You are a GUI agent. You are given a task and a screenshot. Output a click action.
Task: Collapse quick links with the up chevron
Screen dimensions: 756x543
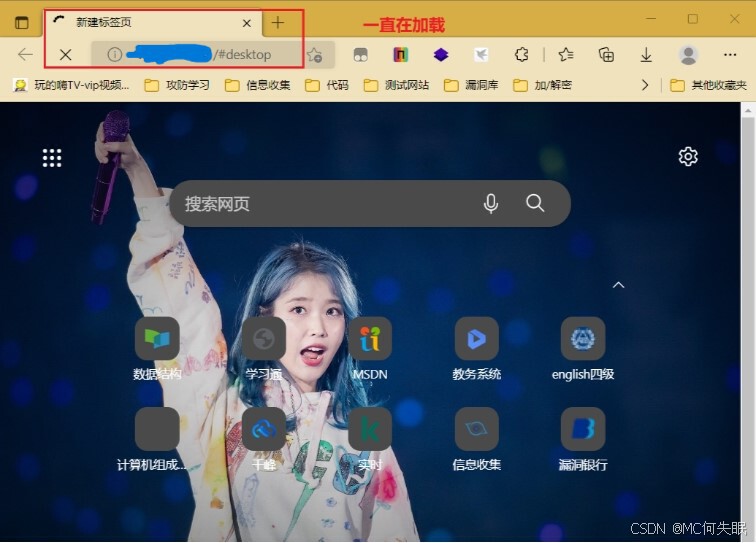619,285
